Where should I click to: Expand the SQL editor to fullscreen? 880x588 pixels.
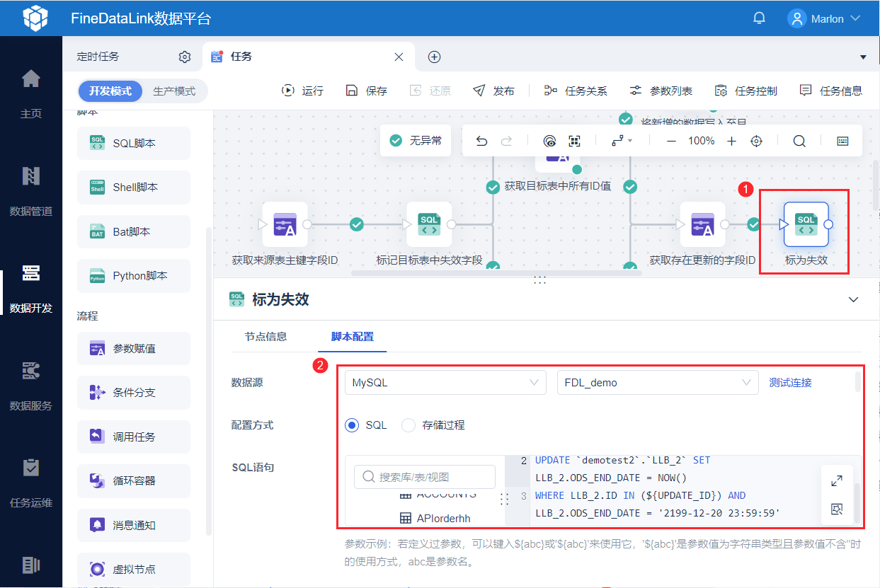(837, 480)
